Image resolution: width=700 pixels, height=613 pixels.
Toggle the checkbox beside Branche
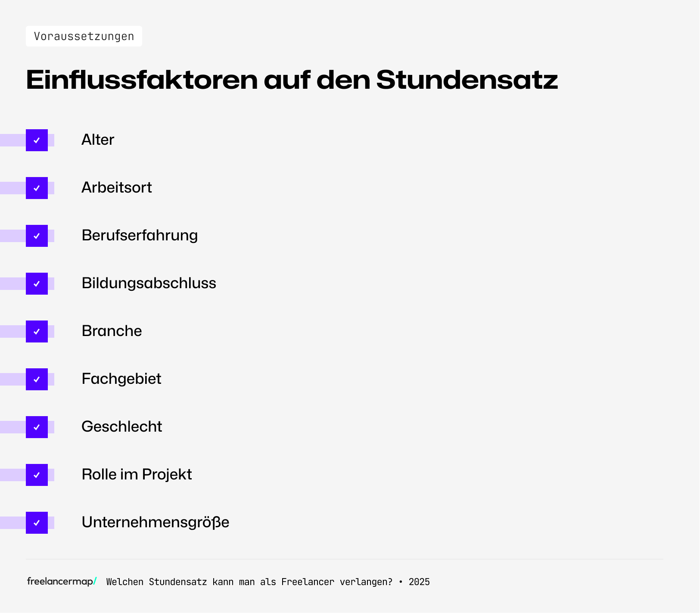pyautogui.click(x=37, y=332)
